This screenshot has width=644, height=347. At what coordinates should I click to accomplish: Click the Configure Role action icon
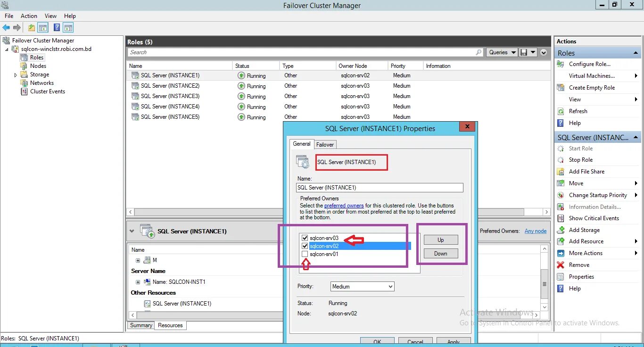click(561, 64)
